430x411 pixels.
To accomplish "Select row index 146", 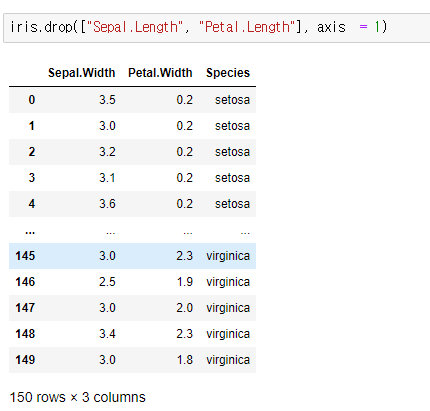I will click(x=25, y=282).
